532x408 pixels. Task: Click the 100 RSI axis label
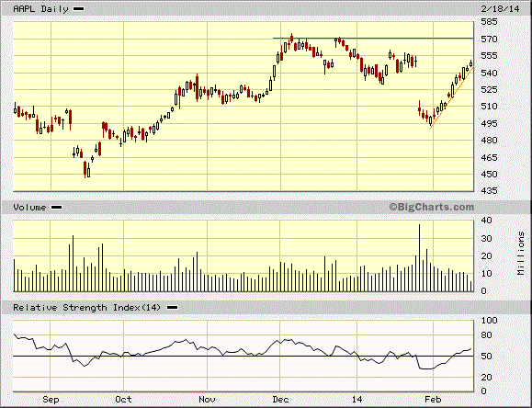(489, 321)
